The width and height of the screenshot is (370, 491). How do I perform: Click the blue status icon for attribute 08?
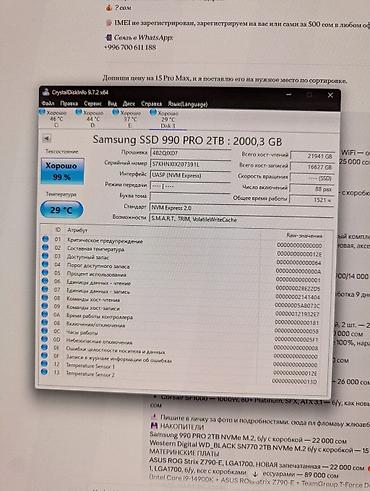click(45, 297)
